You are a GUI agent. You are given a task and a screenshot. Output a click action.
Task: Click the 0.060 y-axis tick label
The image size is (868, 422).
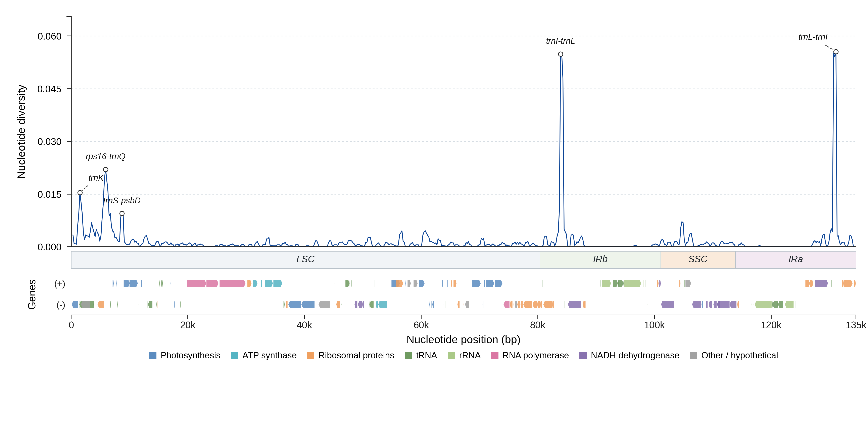click(x=50, y=36)
